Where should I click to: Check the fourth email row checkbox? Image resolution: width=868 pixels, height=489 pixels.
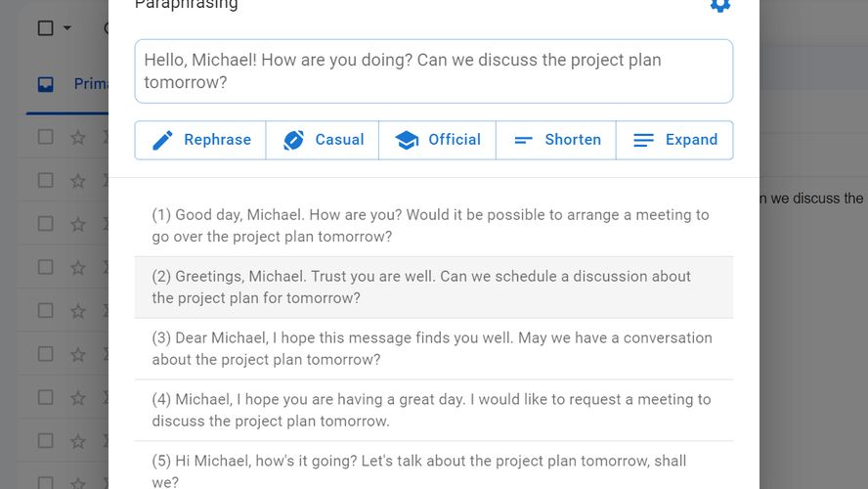click(x=45, y=267)
